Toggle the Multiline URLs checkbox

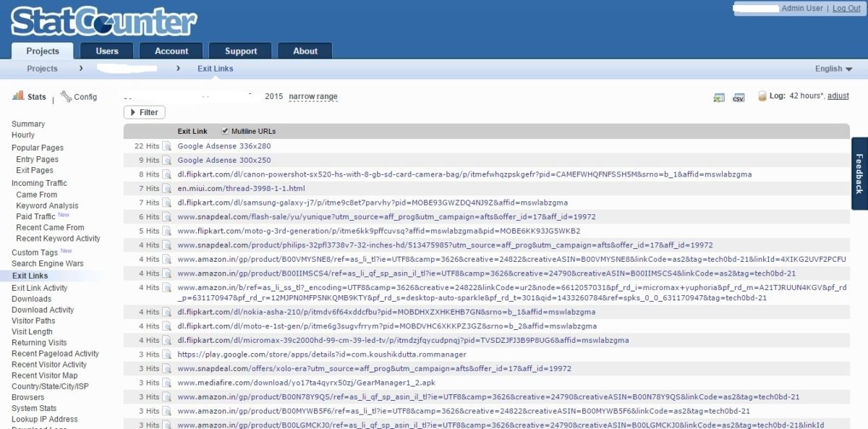pyautogui.click(x=225, y=131)
